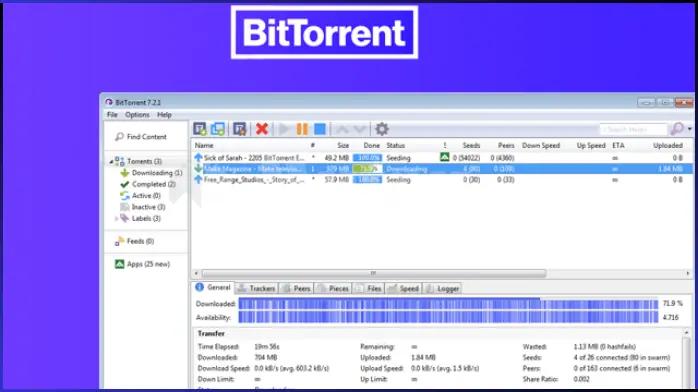This screenshot has height=392, width=698.
Task: Switch to the Trackers tab
Action: coord(256,289)
